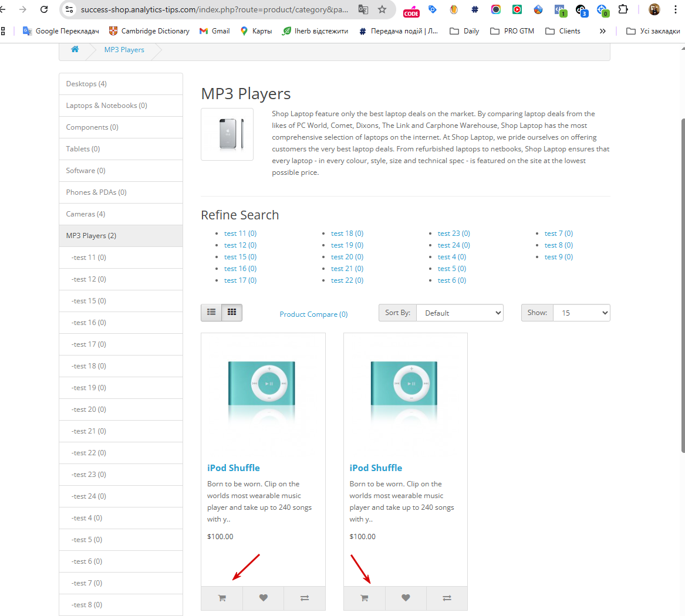Open the Clients bookmarks folder

(x=563, y=31)
